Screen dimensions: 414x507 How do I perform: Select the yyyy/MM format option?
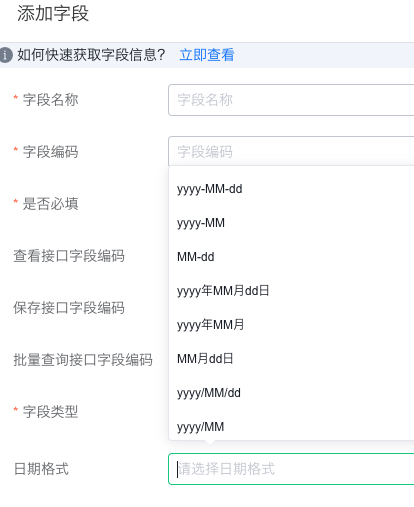[x=291, y=427]
